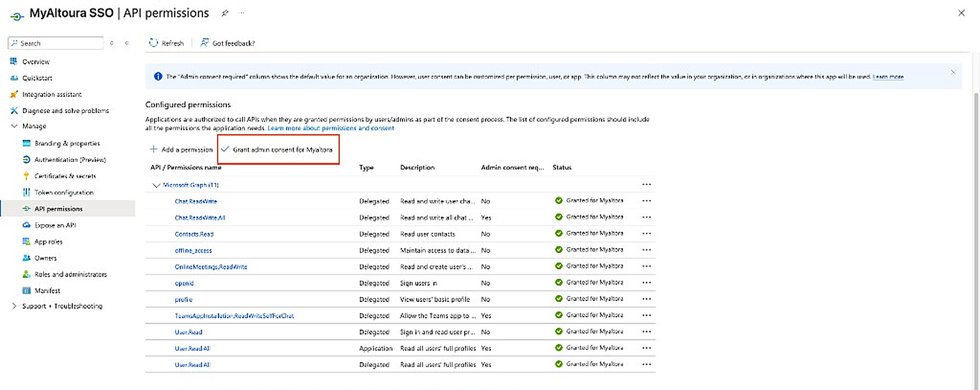This screenshot has height=390, width=980.
Task: Follow the Learn more link in the banner
Action: (x=888, y=77)
